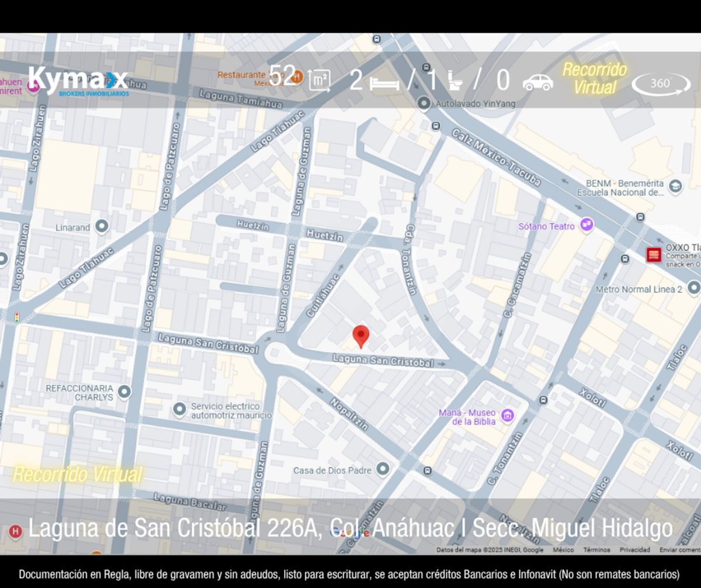This screenshot has height=588, width=701.
Task: Click the Maná Museo de la Biblia marker
Action: tap(508, 416)
